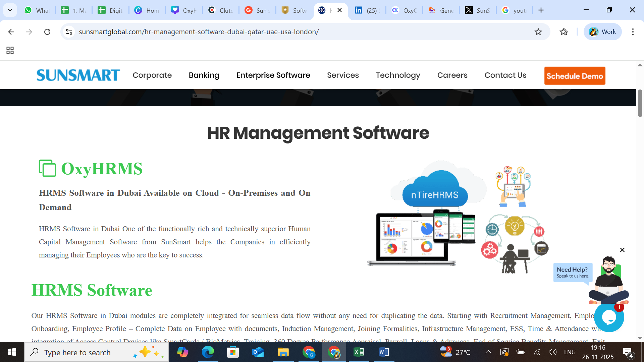644x362 pixels.
Task: Click the page scrollbar thumb
Action: pyautogui.click(x=640, y=103)
